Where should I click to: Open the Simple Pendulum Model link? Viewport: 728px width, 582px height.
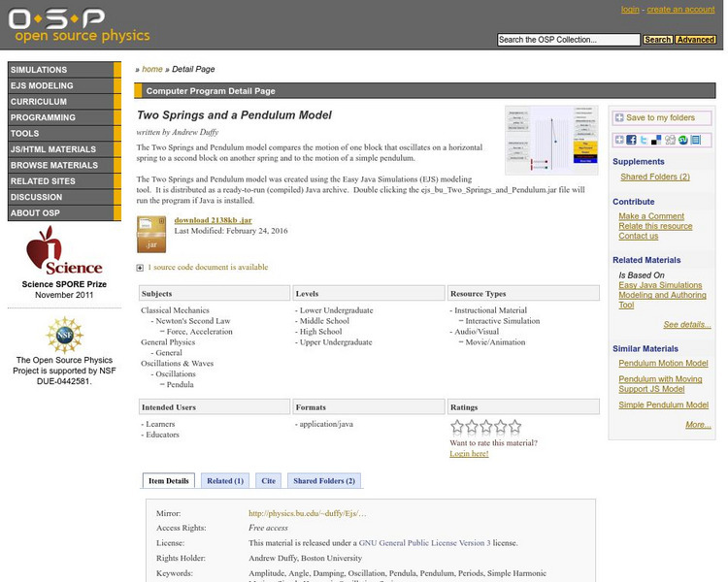(663, 405)
